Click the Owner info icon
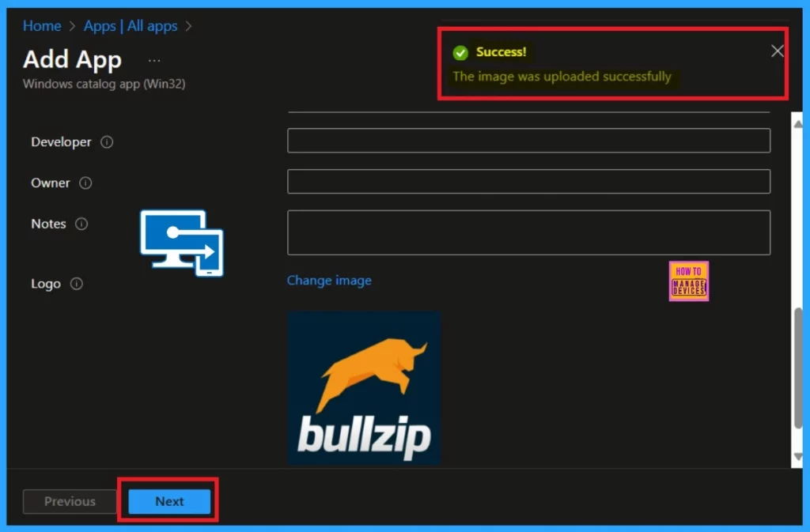This screenshot has height=532, width=810. point(85,183)
